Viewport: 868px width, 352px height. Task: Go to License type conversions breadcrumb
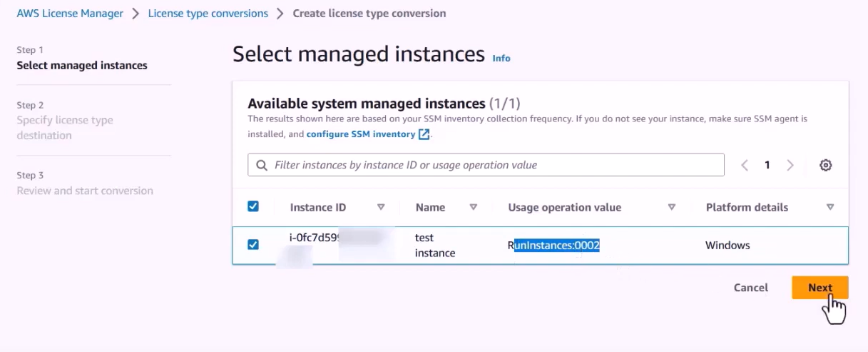[x=208, y=14]
